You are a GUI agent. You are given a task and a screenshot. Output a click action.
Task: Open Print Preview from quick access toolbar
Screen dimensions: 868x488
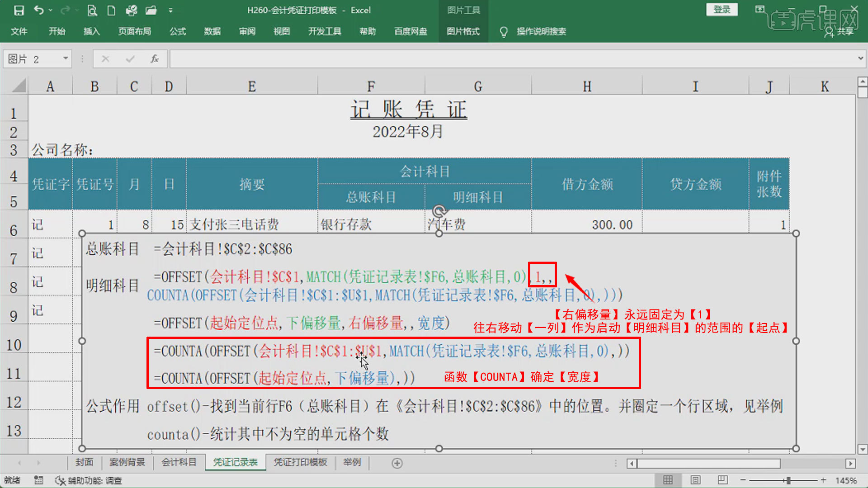[92, 10]
